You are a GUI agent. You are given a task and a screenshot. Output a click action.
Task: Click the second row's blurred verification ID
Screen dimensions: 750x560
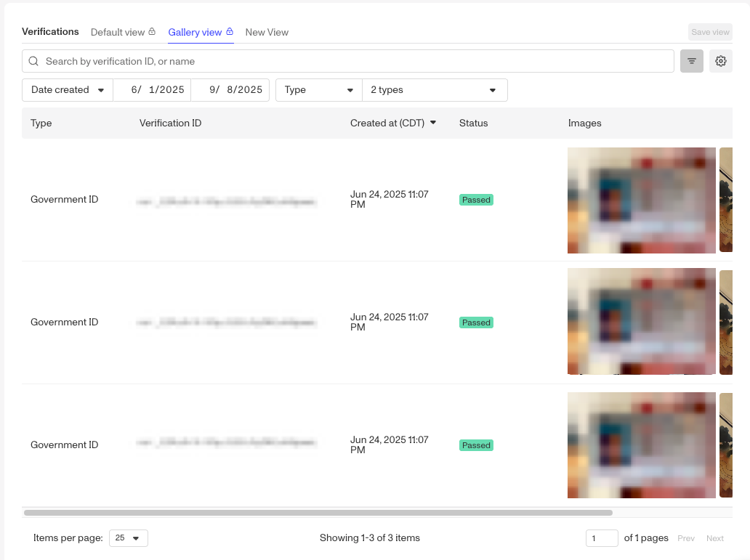click(x=226, y=322)
